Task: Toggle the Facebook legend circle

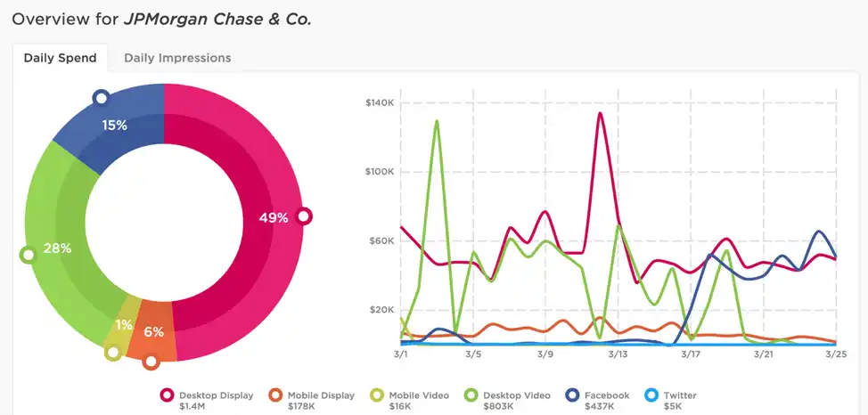Action: tap(574, 395)
